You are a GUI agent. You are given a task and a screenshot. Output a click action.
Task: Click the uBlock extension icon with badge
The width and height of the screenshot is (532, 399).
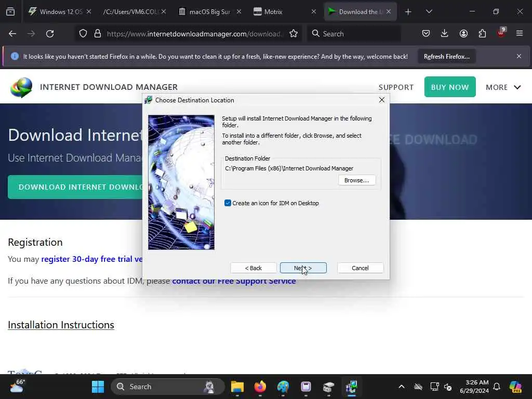(x=501, y=33)
